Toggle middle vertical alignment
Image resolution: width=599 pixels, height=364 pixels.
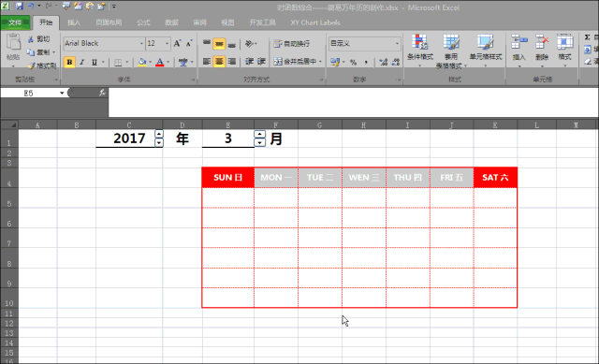pos(219,44)
